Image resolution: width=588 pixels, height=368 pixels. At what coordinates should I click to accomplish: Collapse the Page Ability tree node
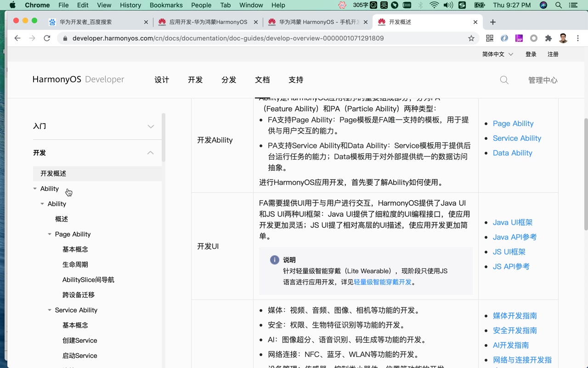point(50,234)
